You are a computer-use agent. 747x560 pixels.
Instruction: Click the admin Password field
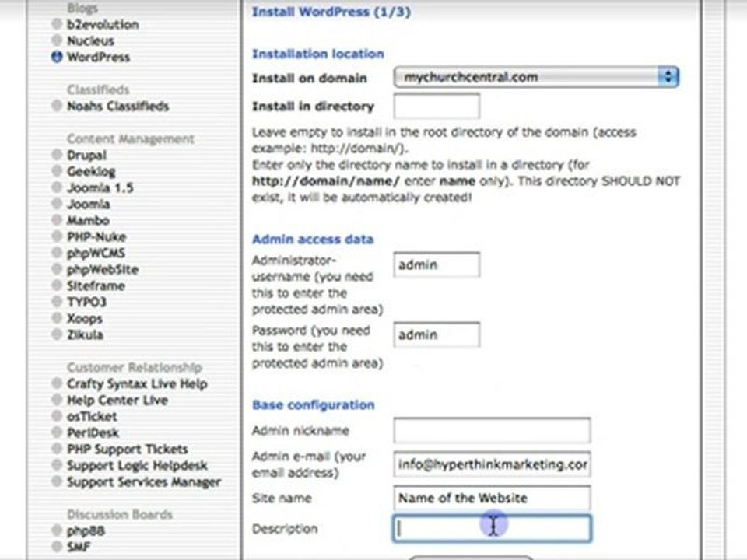pyautogui.click(x=437, y=334)
